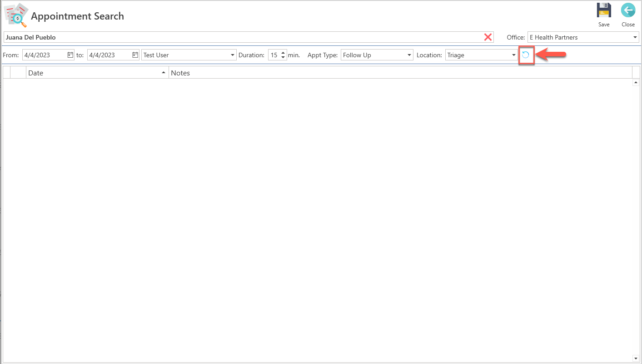The image size is (642, 364).
Task: Click the Duration: label
Action: [x=251, y=55]
